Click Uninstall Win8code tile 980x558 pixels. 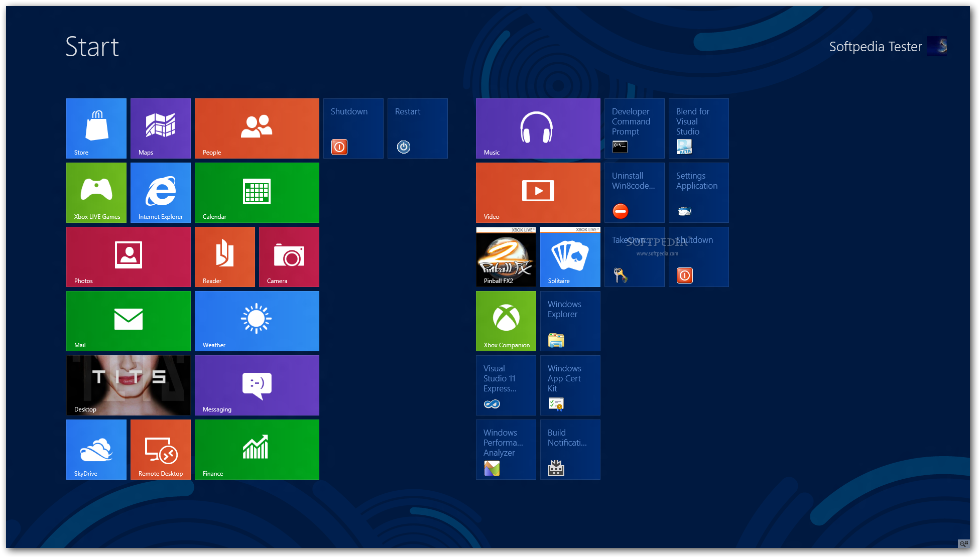635,193
